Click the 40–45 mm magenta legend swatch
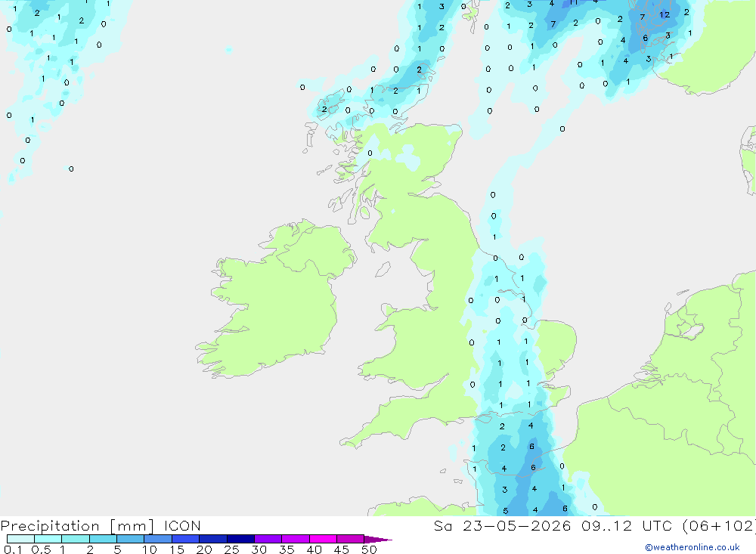Viewport: 756px width, 554px height. 323,539
